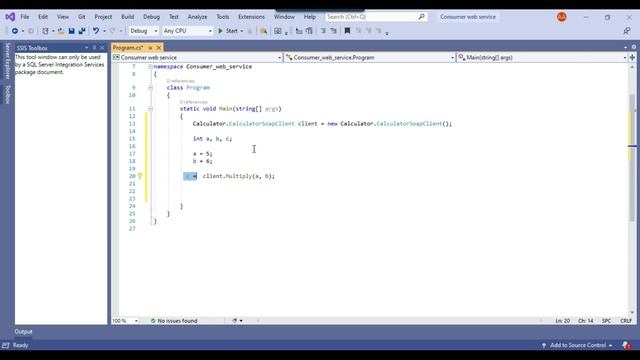Image resolution: width=640 pixels, height=360 pixels.
Task: Open the Main(string[] args) member dropdown
Action: [x=542, y=58]
